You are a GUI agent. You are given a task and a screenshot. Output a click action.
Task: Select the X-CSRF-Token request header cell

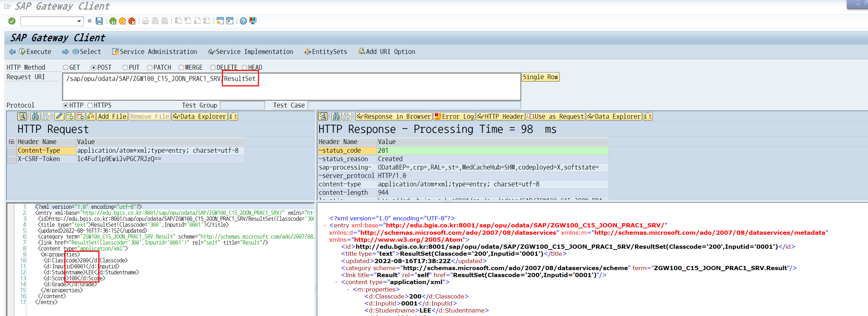tap(46, 159)
